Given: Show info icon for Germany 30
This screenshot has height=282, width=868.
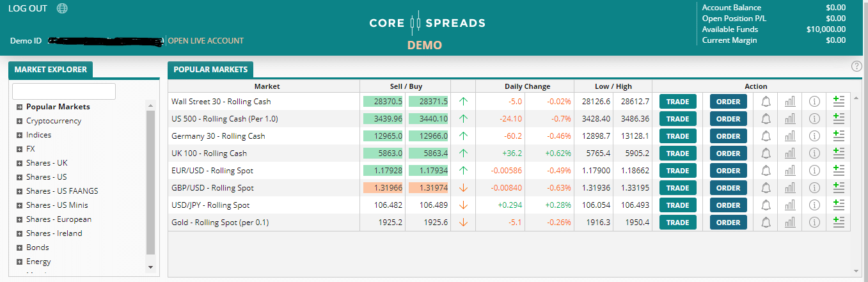Looking at the screenshot, I should [814, 136].
